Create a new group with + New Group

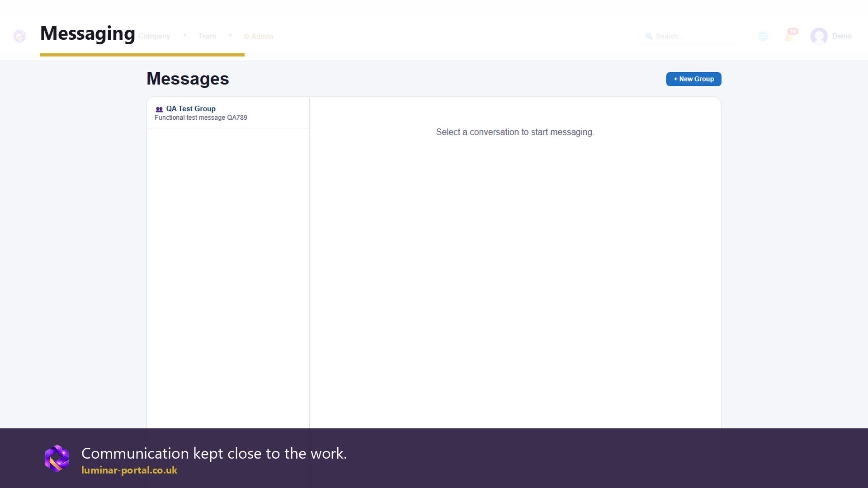click(693, 79)
